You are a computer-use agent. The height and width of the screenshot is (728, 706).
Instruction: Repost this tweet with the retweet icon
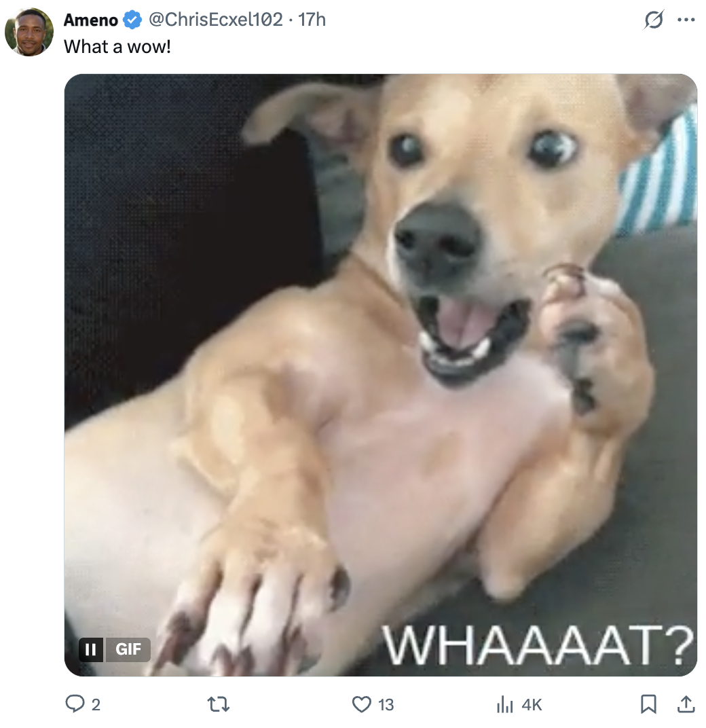tap(218, 704)
